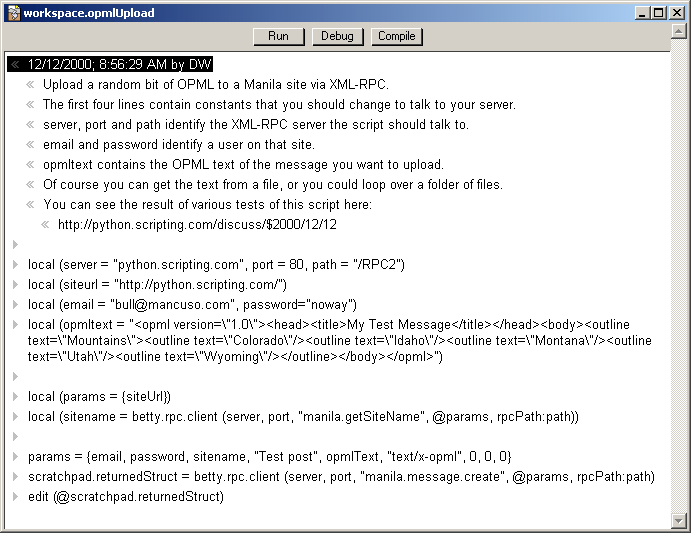Click comment chevron beside the date header line

click(x=15, y=64)
